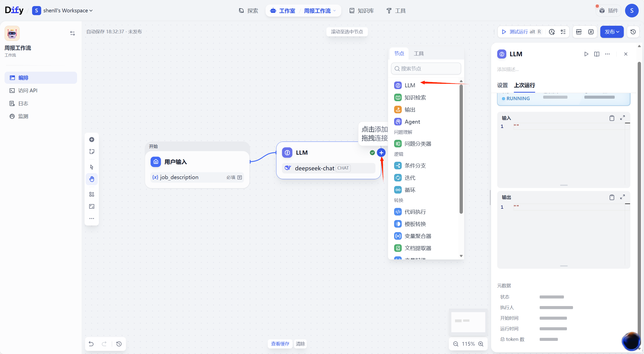Image resolution: width=644 pixels, height=354 pixels.
Task: Toggle the sidebar collapse settings icon
Action: tap(73, 33)
